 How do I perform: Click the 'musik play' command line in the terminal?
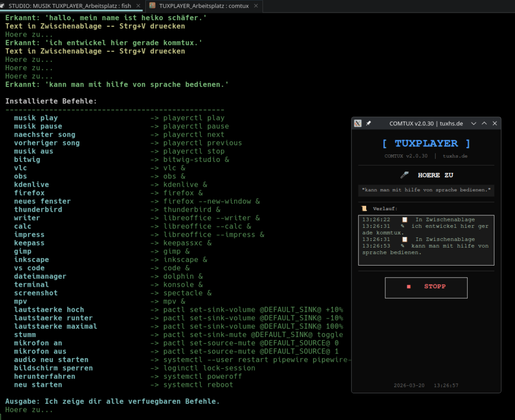36,118
